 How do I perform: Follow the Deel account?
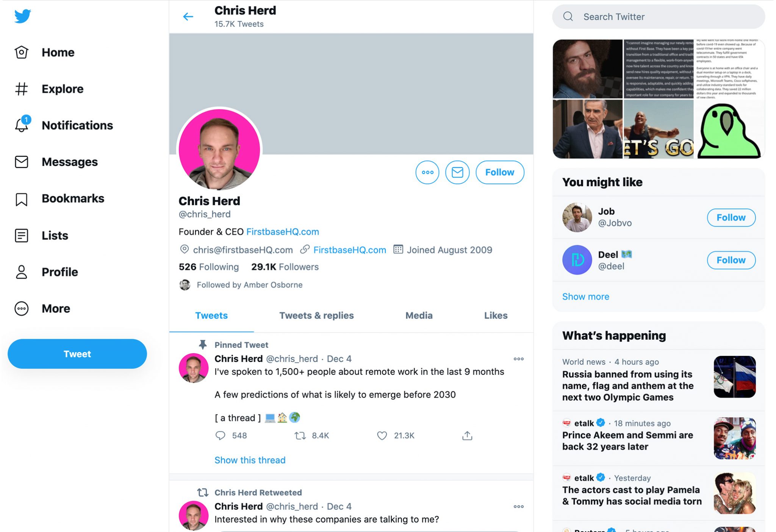(731, 260)
